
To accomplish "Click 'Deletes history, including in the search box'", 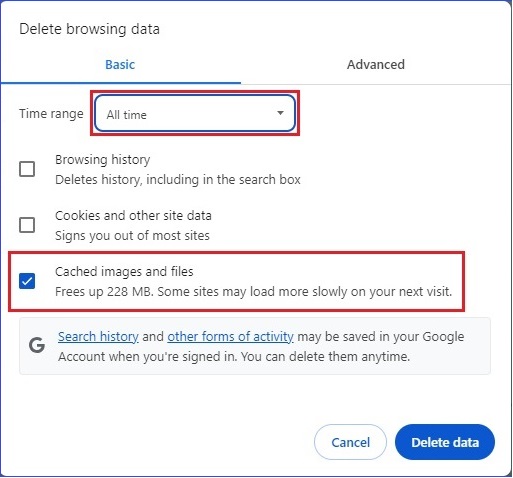I will click(178, 180).
